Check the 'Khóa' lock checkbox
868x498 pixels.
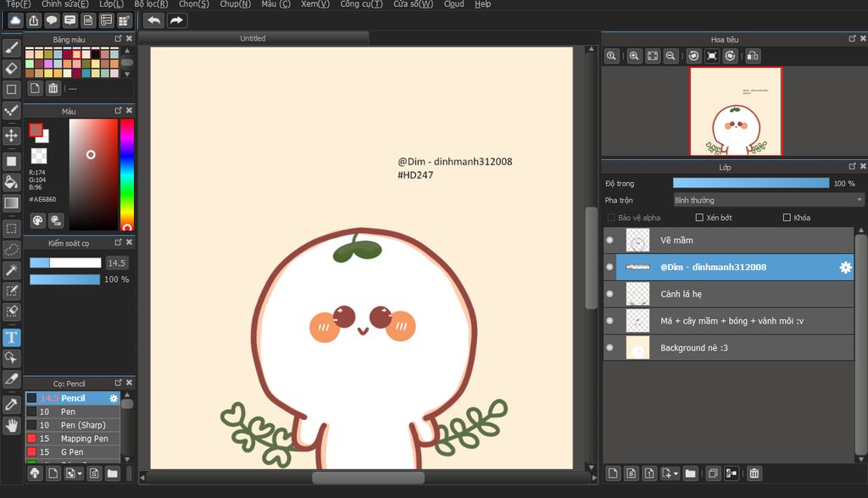[787, 218]
